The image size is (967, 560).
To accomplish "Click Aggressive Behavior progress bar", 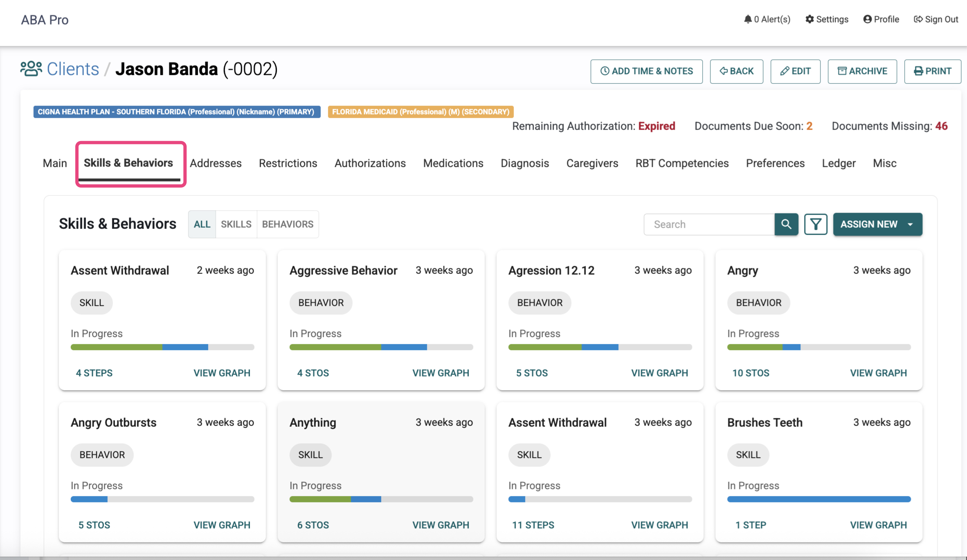I will 381,347.
